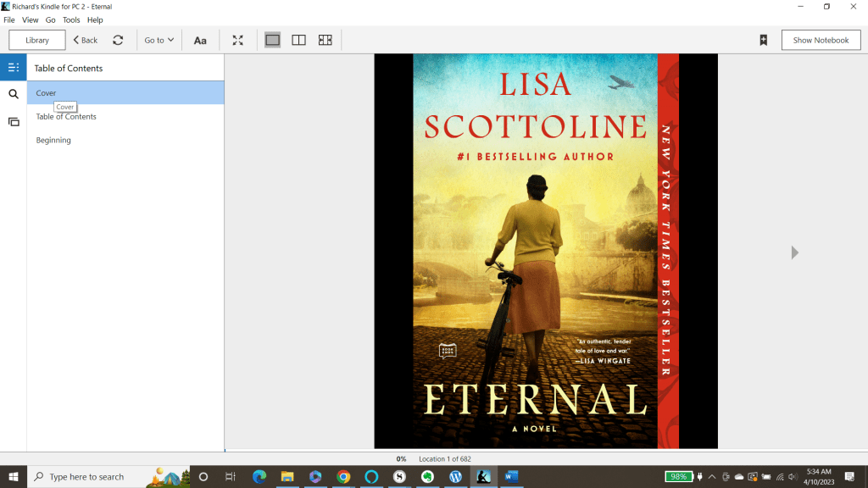Expand the Go to dropdown
Screen dimensions: 868x488
[159, 40]
